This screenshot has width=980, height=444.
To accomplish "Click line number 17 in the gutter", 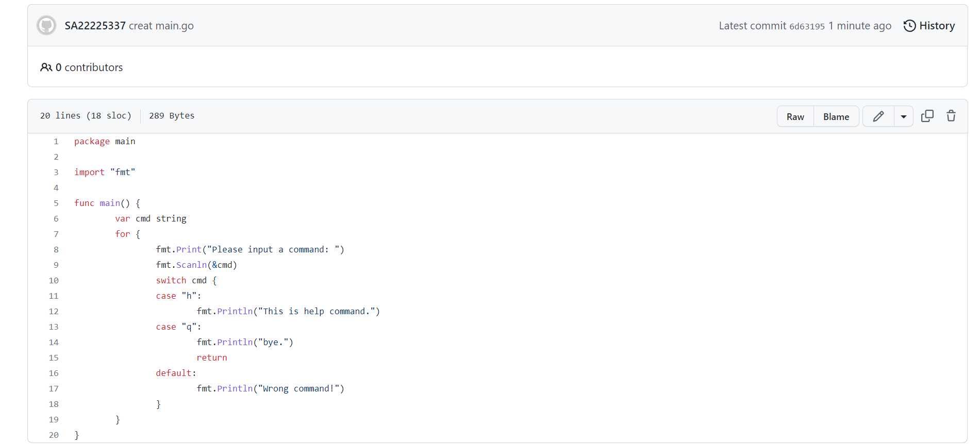I will tap(54, 389).
